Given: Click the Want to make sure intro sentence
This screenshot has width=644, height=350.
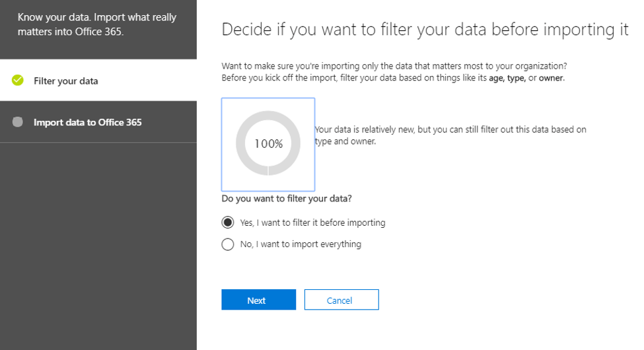Looking at the screenshot, I should [394, 66].
